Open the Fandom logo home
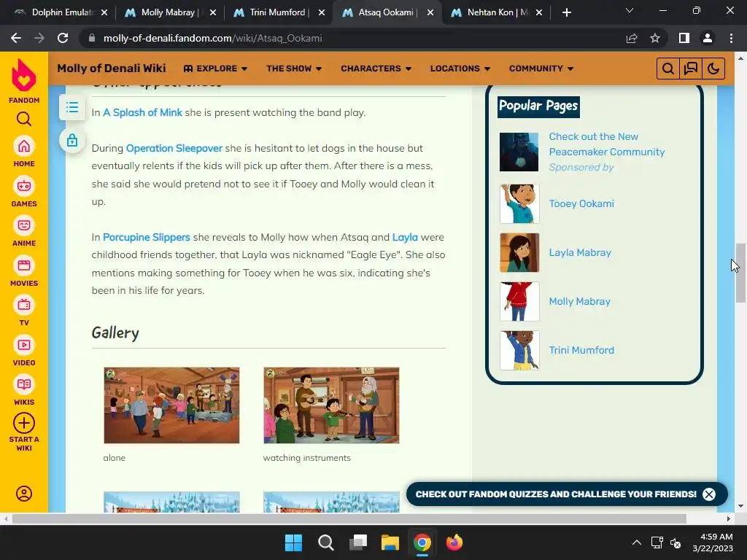Image resolution: width=747 pixels, height=560 pixels. (24, 75)
